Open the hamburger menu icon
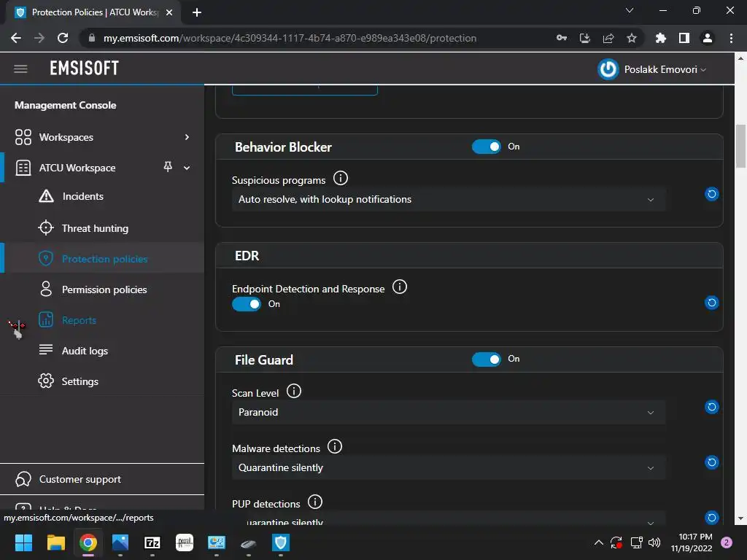This screenshot has height=560, width=747. (x=20, y=69)
